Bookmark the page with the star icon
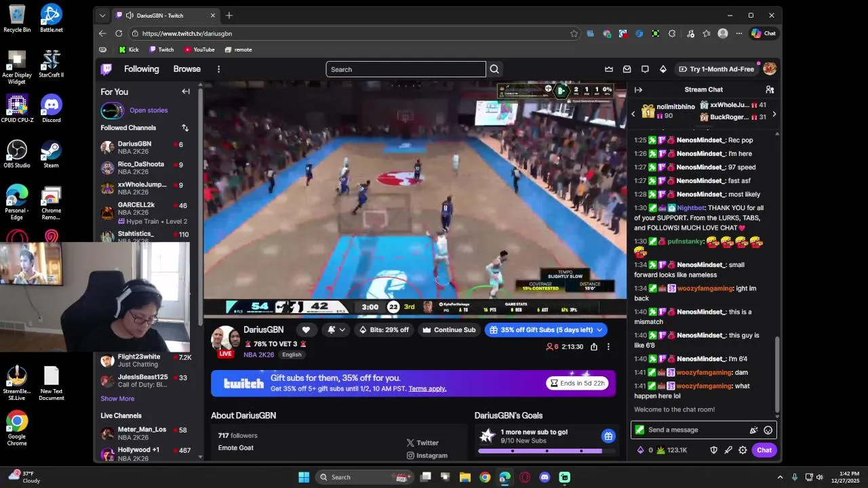 click(x=574, y=33)
